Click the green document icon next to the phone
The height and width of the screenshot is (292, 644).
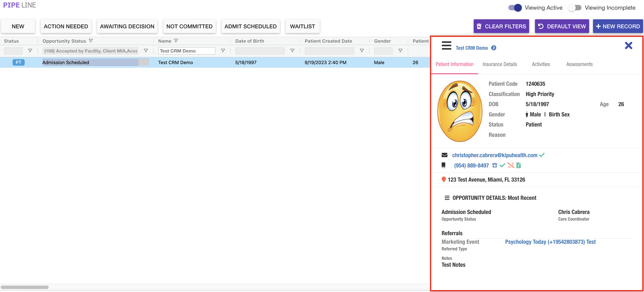coord(518,165)
